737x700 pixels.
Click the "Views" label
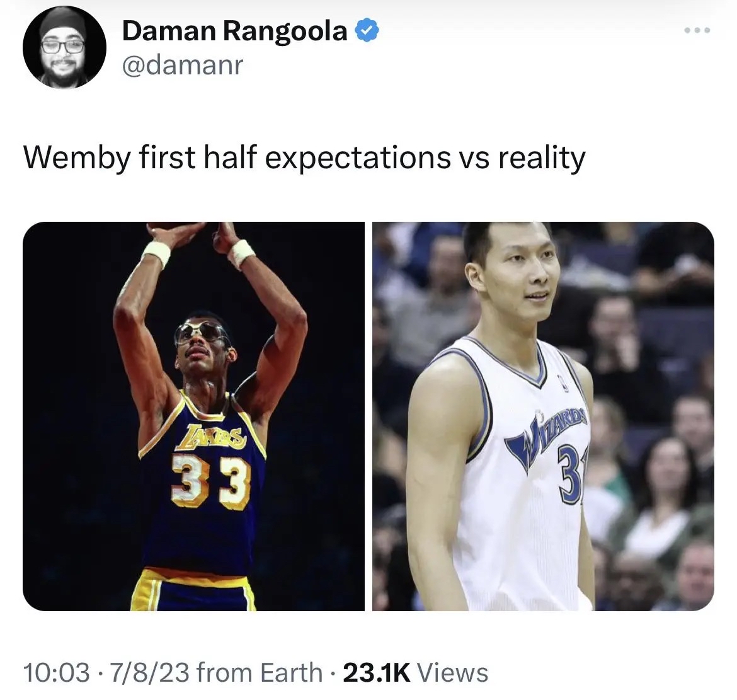coord(453,672)
